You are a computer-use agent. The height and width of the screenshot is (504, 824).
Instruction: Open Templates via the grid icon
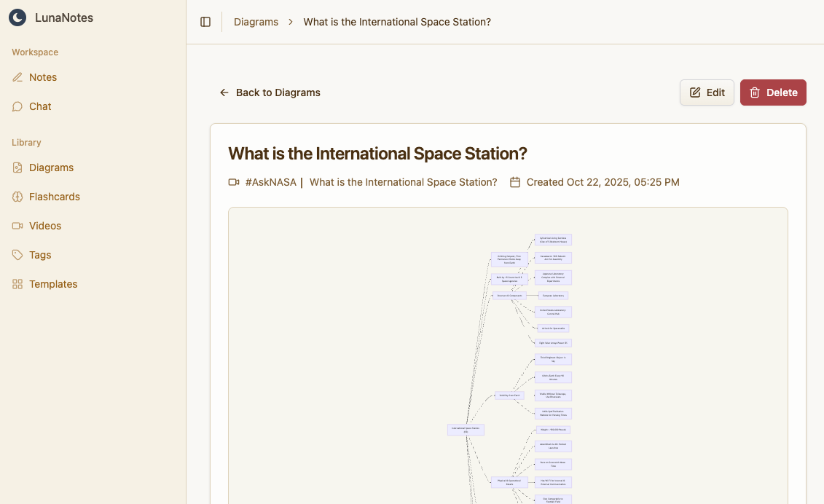click(x=17, y=284)
